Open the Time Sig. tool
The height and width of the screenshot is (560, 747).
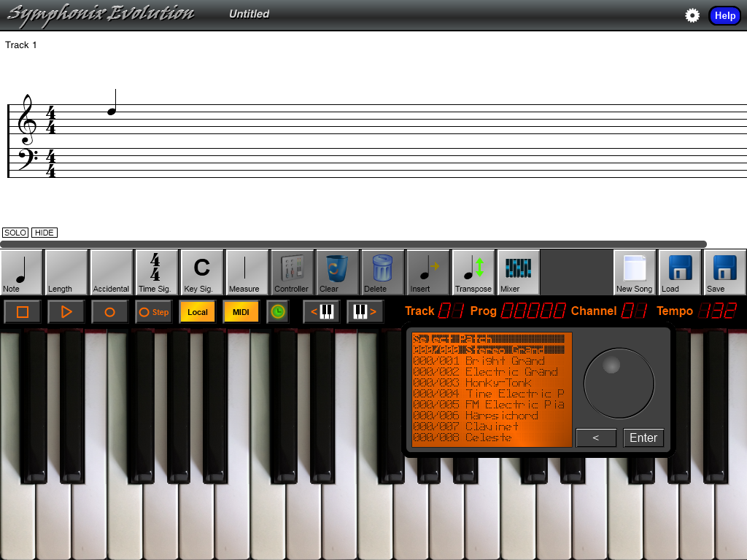coord(156,273)
